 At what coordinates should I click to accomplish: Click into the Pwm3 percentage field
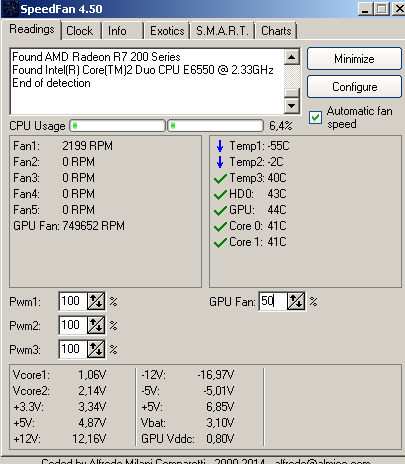(73, 349)
